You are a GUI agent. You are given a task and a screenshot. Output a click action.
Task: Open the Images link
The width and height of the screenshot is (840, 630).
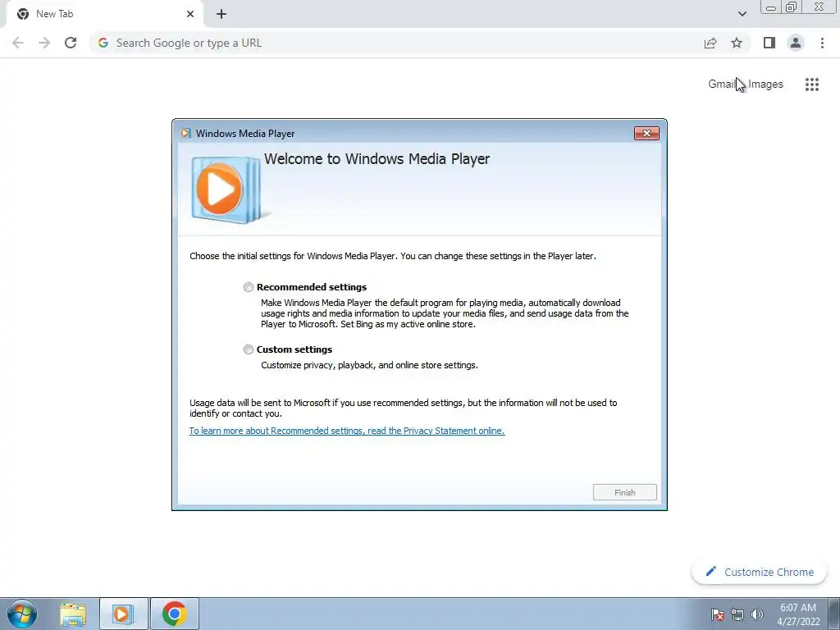coord(765,84)
